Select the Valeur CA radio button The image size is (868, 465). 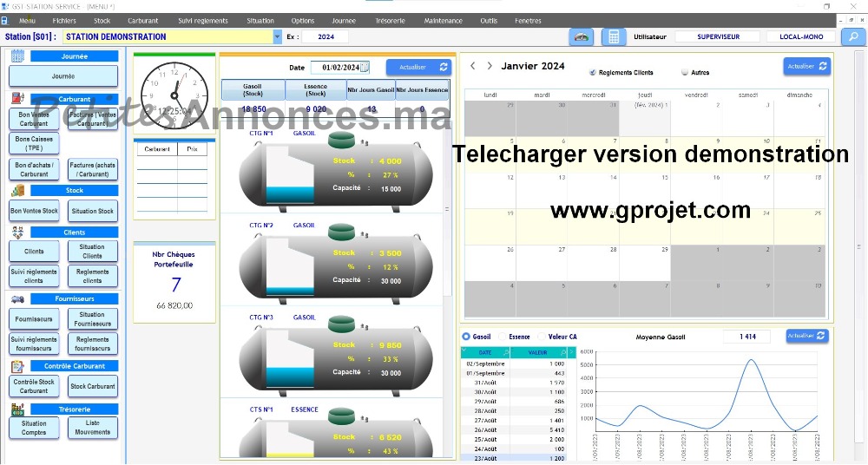pos(542,337)
